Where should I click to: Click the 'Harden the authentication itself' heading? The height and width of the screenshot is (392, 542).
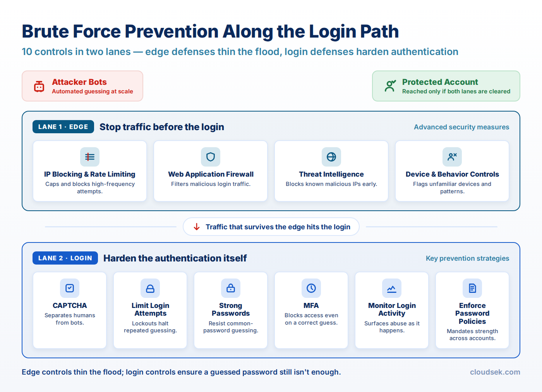[175, 258]
